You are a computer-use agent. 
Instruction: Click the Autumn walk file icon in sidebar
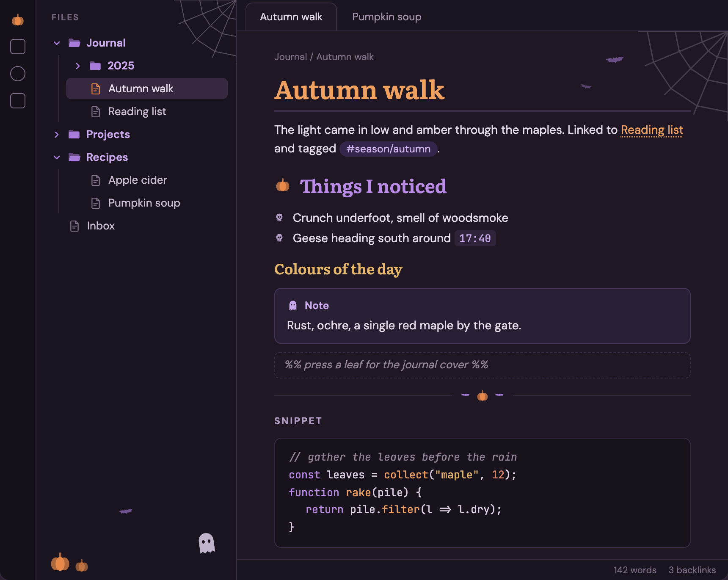96,88
